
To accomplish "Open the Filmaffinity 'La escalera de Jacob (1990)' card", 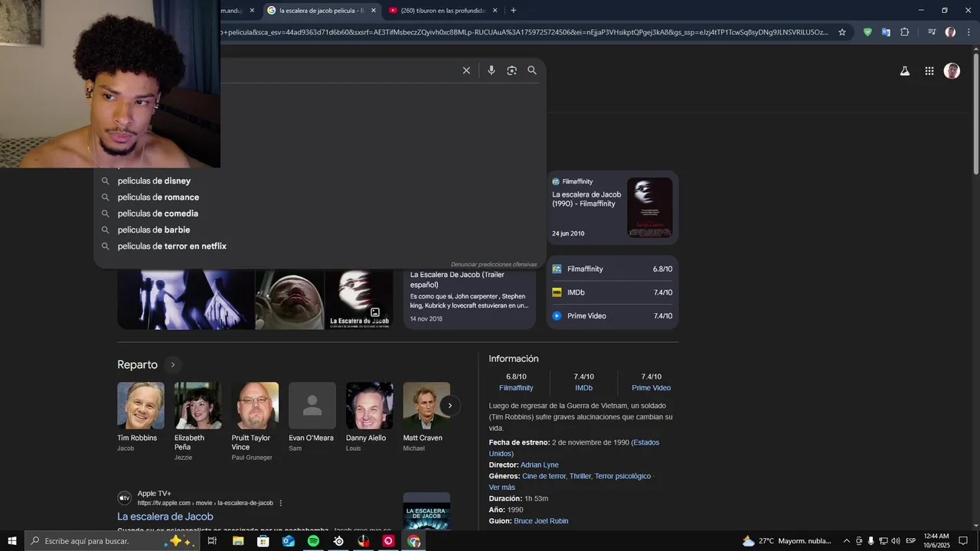I will pyautogui.click(x=612, y=207).
